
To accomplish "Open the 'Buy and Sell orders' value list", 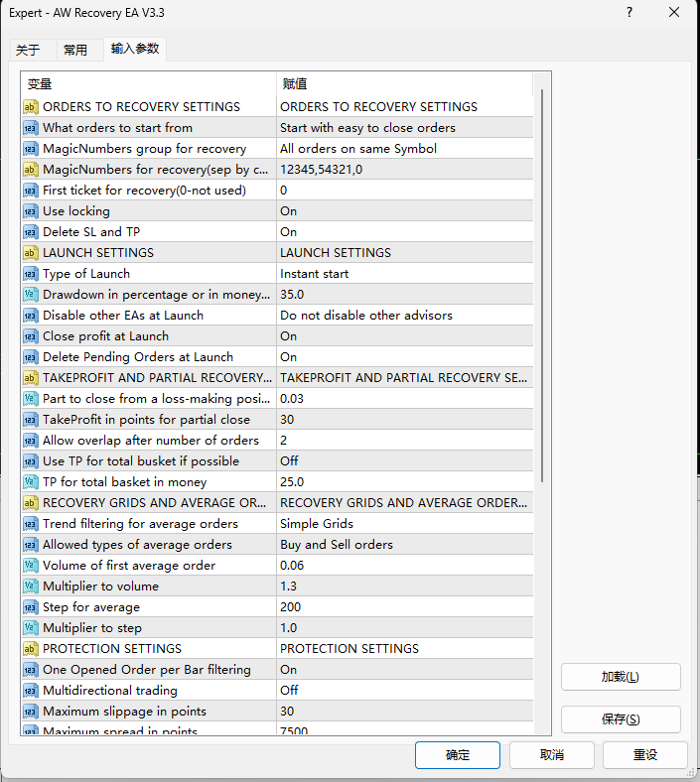I will (x=405, y=545).
